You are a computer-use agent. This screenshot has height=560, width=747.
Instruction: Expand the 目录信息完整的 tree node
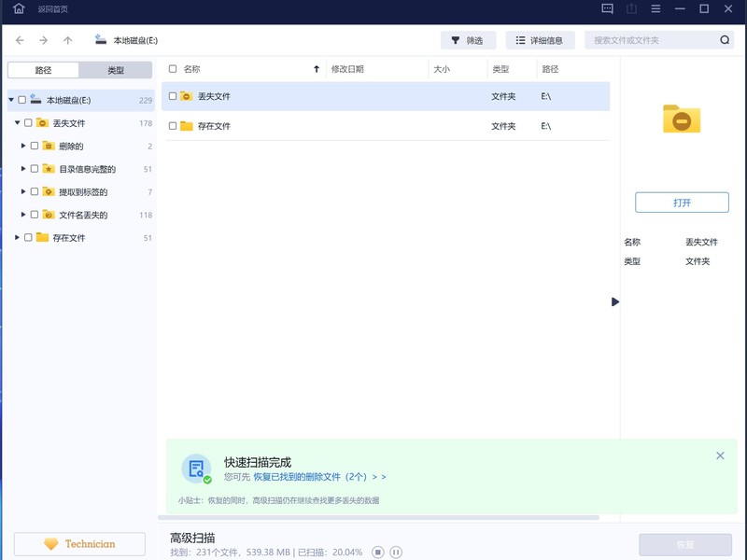pos(23,169)
